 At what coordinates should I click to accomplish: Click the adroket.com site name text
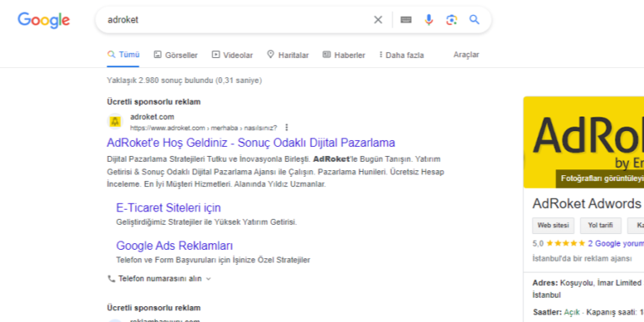tap(152, 117)
